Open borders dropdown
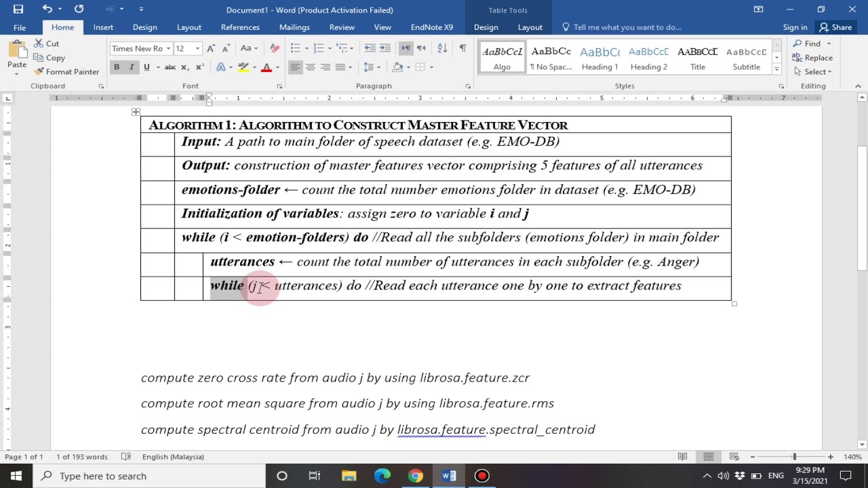 coord(431,67)
